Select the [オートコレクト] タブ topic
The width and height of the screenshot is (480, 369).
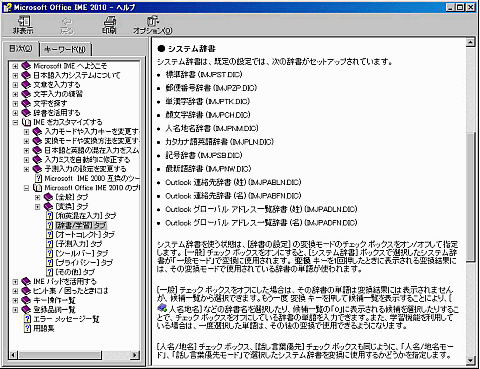point(85,235)
